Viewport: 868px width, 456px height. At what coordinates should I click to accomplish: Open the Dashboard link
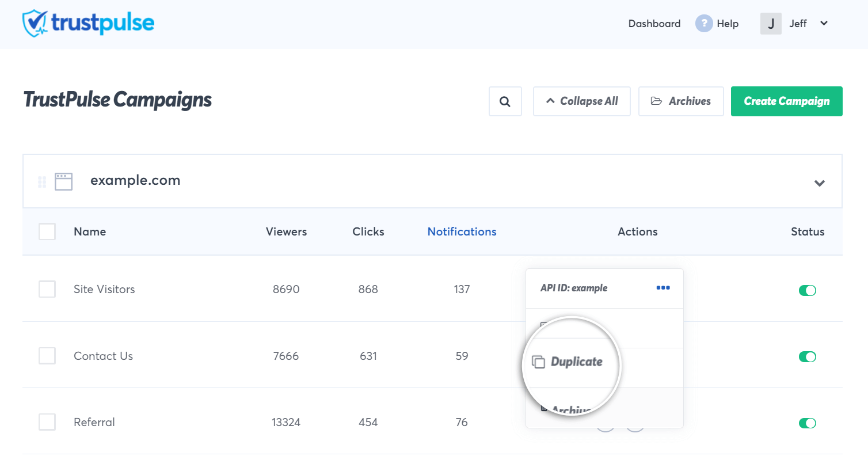654,24
